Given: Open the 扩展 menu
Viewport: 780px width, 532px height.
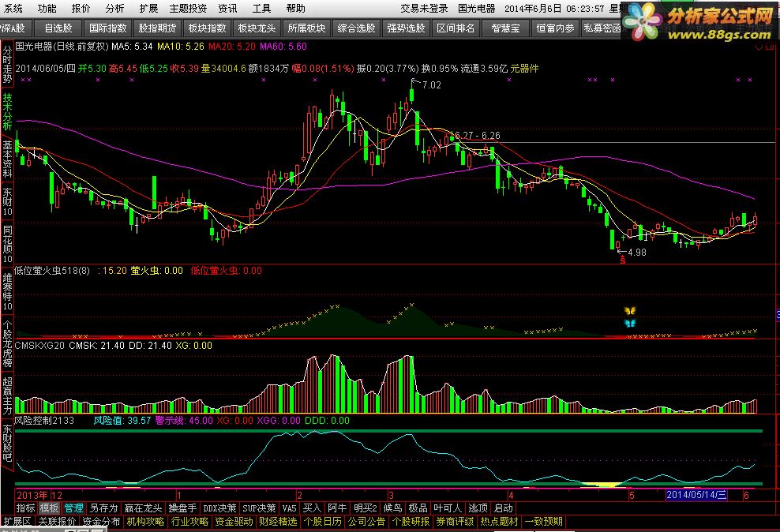Looking at the screenshot, I should [148, 9].
